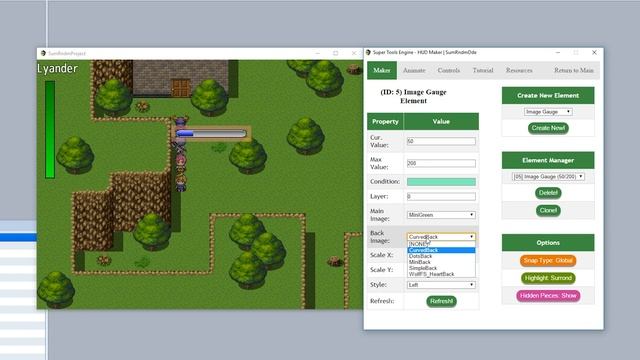Click the Layer input field
The width and height of the screenshot is (640, 360).
(x=441, y=196)
